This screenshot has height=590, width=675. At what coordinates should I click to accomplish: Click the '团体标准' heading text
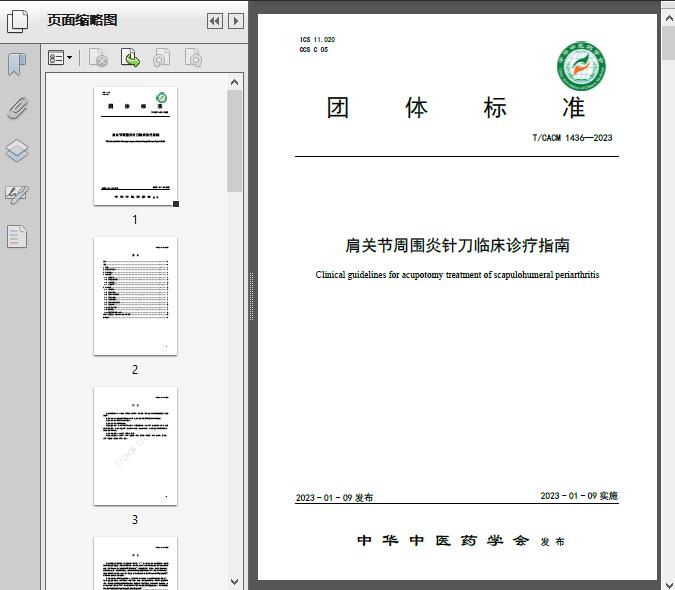(455, 108)
